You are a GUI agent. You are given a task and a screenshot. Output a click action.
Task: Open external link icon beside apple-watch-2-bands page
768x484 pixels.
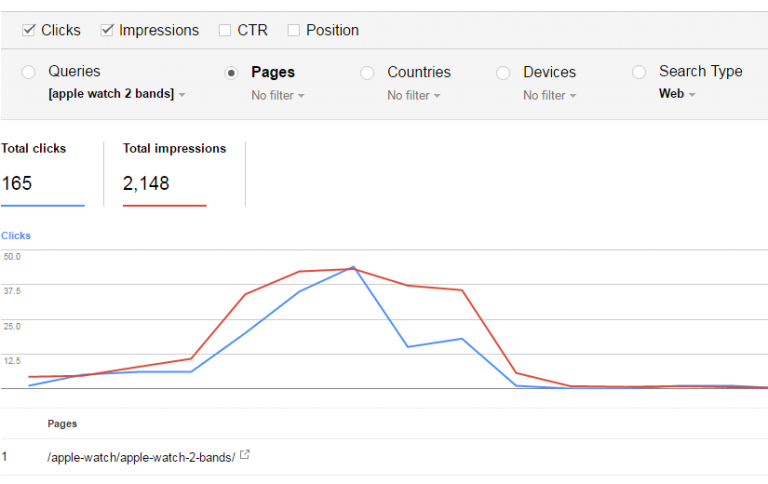[245, 456]
